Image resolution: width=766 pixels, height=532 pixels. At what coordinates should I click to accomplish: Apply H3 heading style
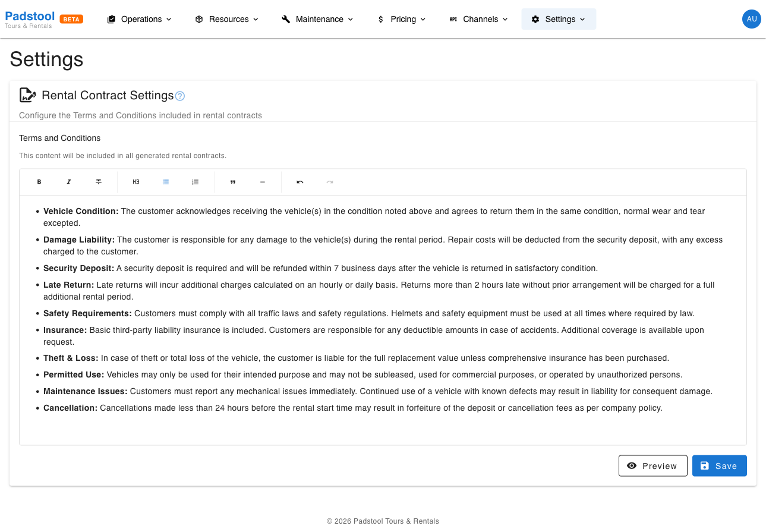[x=136, y=182]
